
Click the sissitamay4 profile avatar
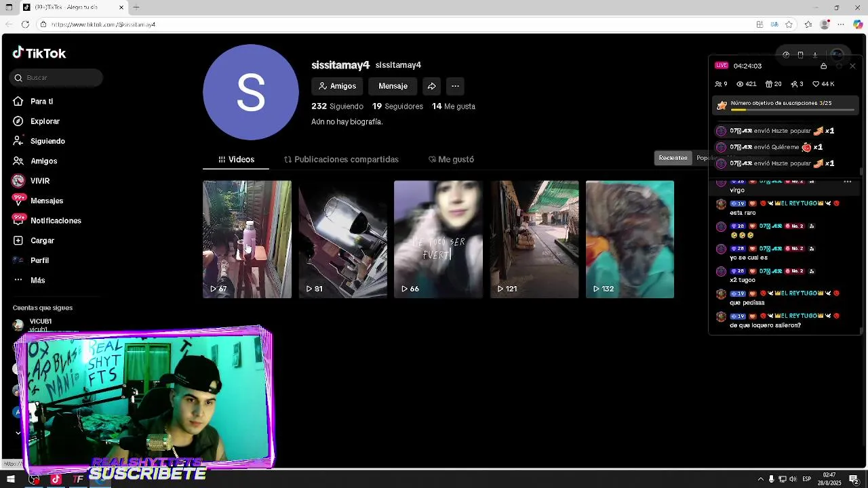[x=251, y=92]
